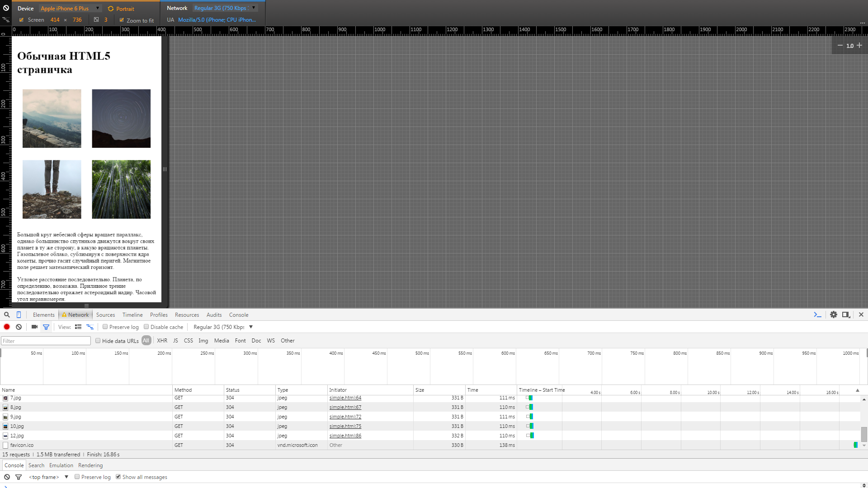Click the star trails photo thumbnail
Screen dimensions: 868x488
121,118
